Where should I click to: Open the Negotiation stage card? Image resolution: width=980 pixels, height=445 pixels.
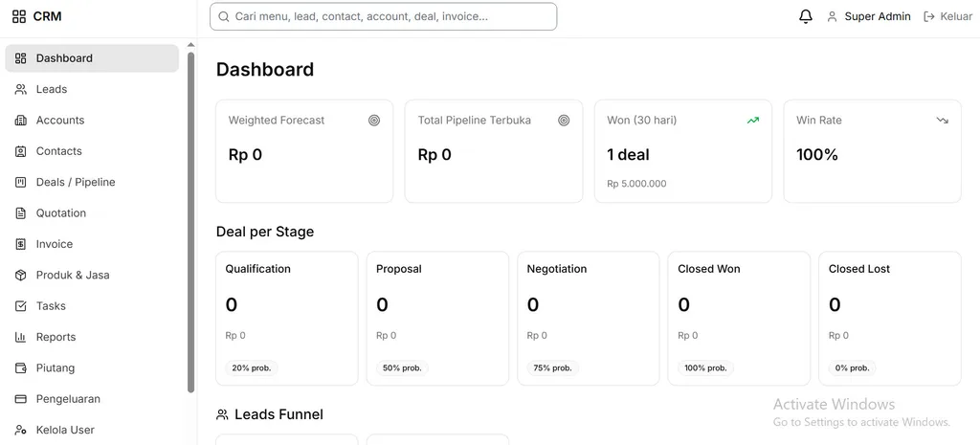pyautogui.click(x=589, y=319)
